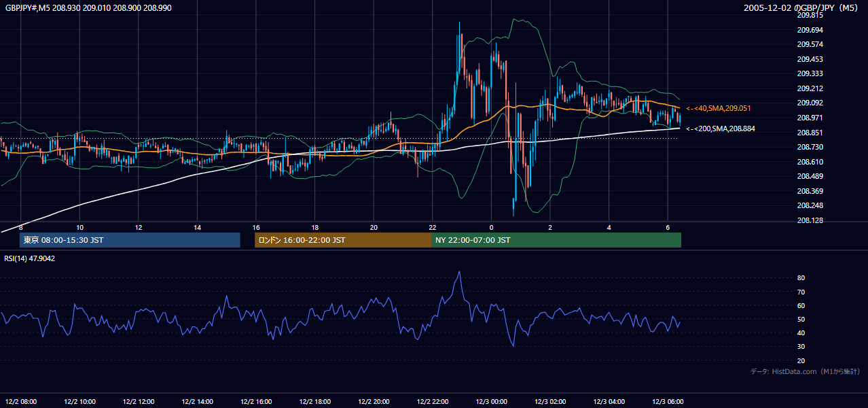Click the 40,SMA,209.051 moving average label
The image size is (868, 408).
(x=719, y=108)
